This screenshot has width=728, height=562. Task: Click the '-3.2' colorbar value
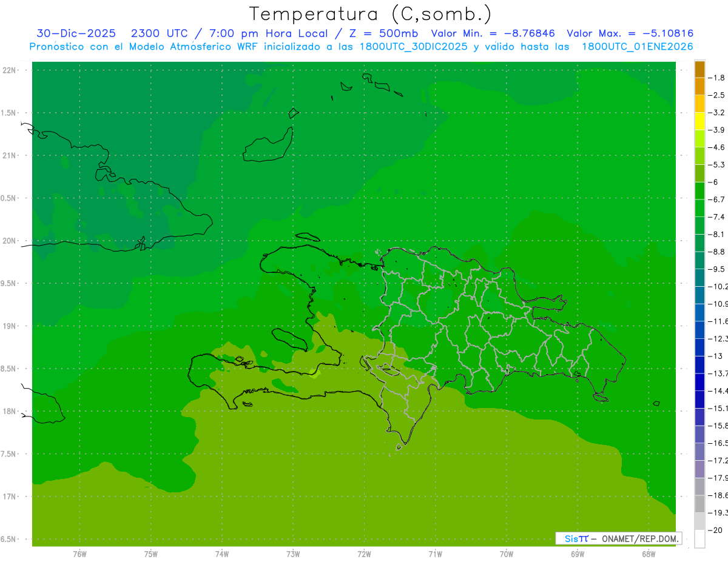pos(716,112)
